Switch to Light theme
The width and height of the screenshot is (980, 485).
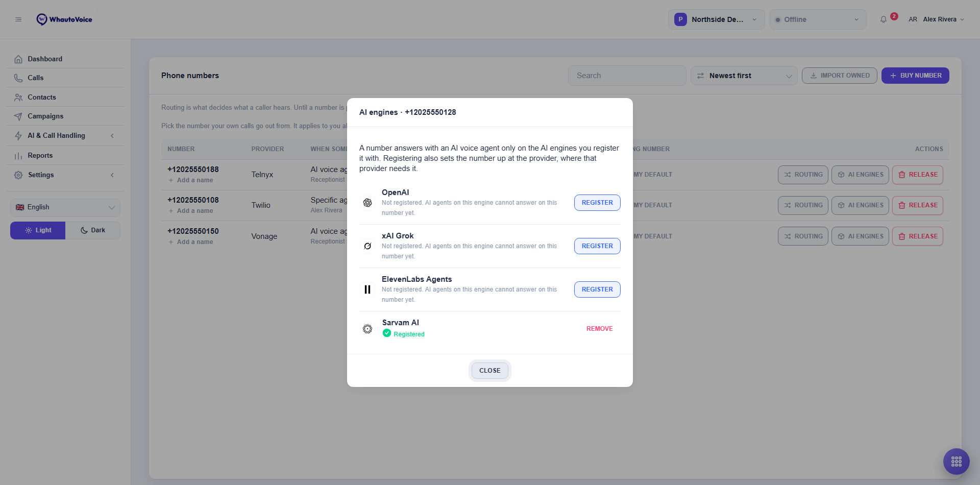(38, 230)
